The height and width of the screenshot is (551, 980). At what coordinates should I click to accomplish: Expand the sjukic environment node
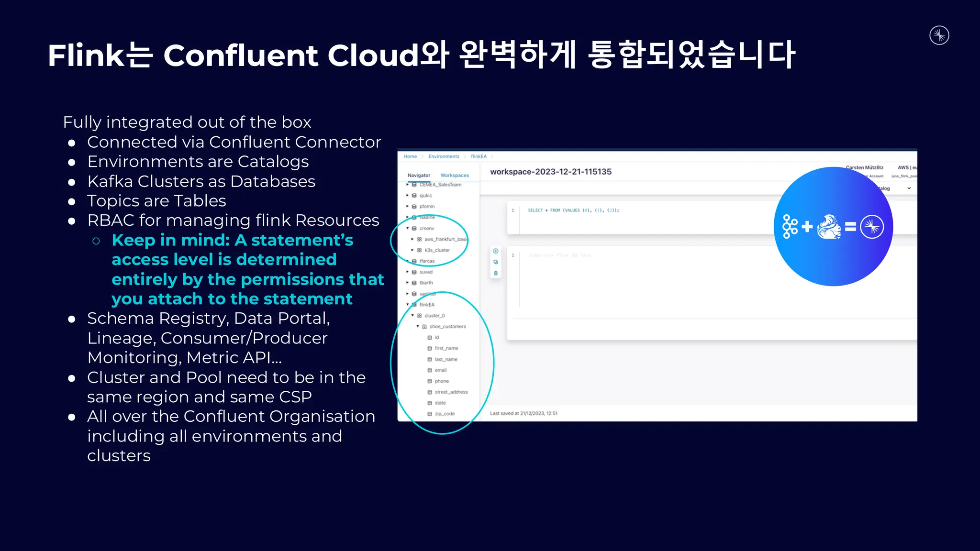click(408, 195)
